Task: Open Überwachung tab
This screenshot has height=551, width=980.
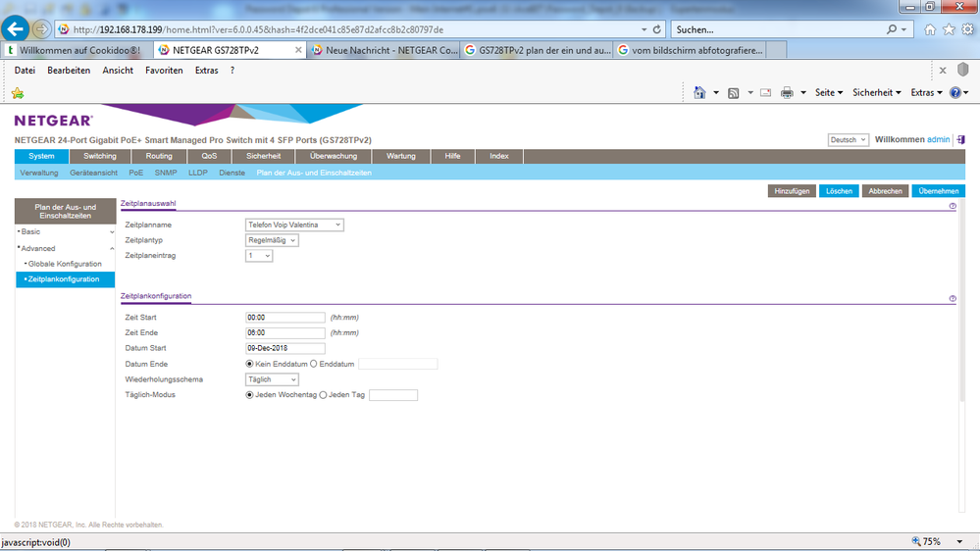Action: point(334,156)
